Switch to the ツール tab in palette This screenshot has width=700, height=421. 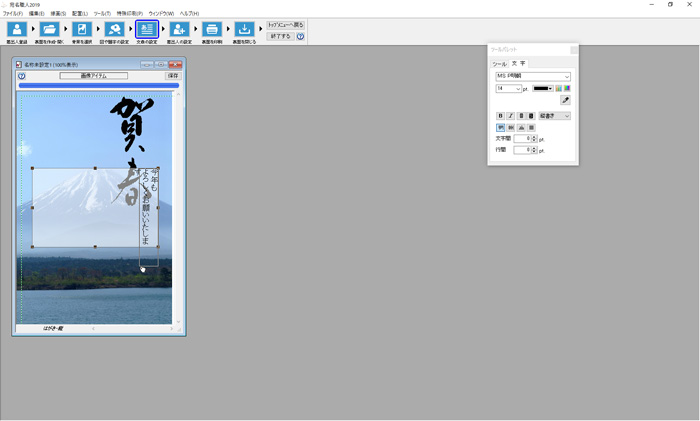499,63
